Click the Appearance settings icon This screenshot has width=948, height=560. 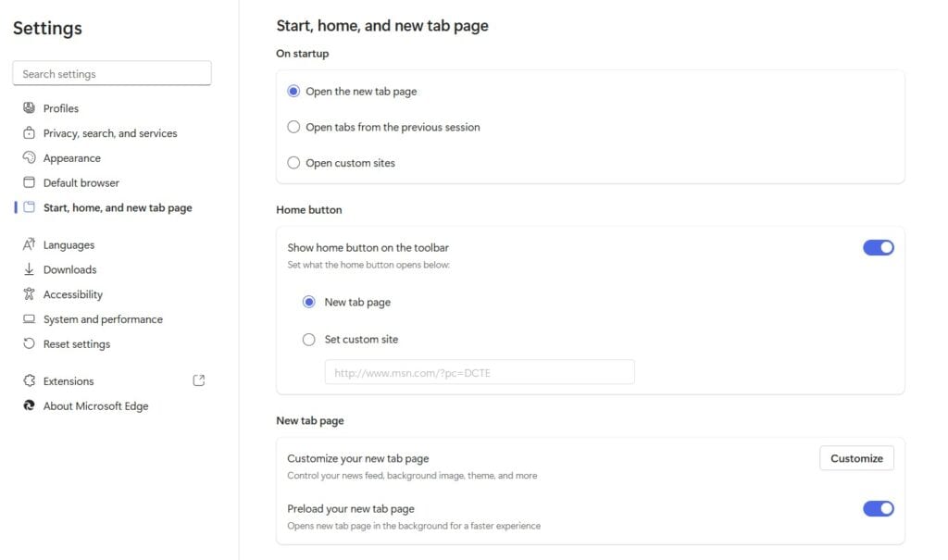pyautogui.click(x=29, y=157)
